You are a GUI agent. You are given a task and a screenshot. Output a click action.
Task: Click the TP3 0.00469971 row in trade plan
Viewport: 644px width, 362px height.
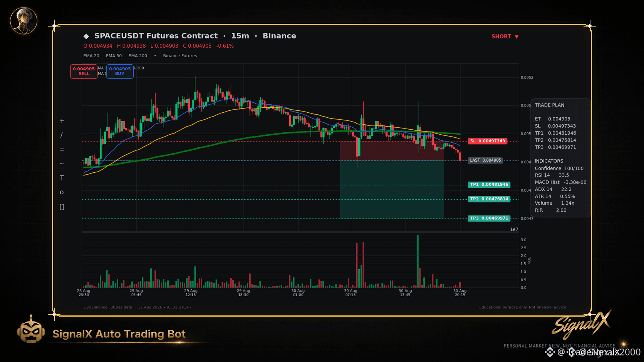coord(555,147)
